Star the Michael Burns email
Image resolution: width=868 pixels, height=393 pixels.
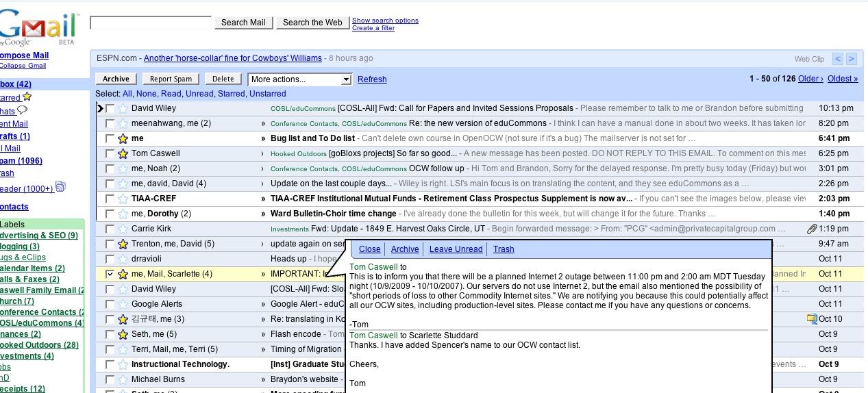[x=123, y=379]
